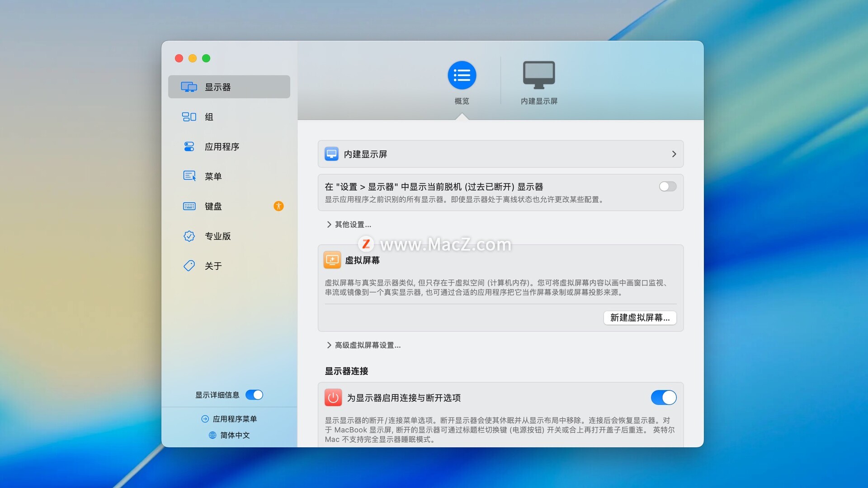Click the orange accessibility badge beside 键盘
The height and width of the screenshot is (488, 868).
point(278,206)
